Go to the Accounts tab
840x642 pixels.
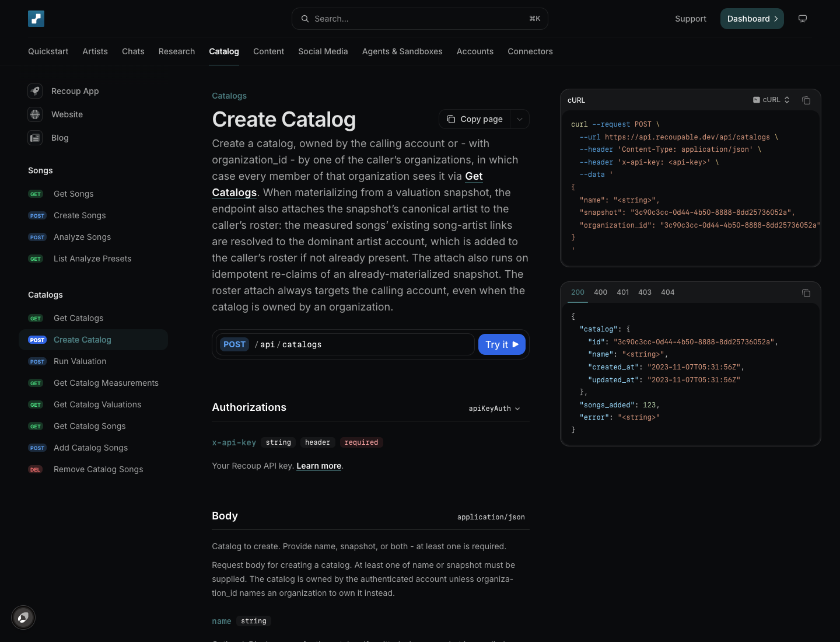[475, 51]
